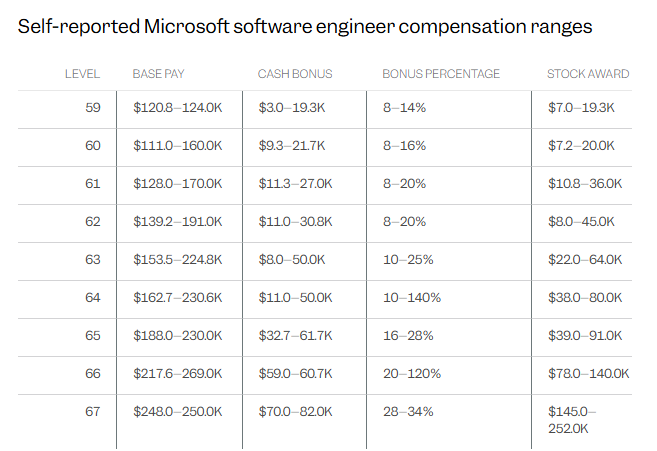Select stock award cell $145.0–252.0K
Viewport: 657px width, 451px height.
572,420
